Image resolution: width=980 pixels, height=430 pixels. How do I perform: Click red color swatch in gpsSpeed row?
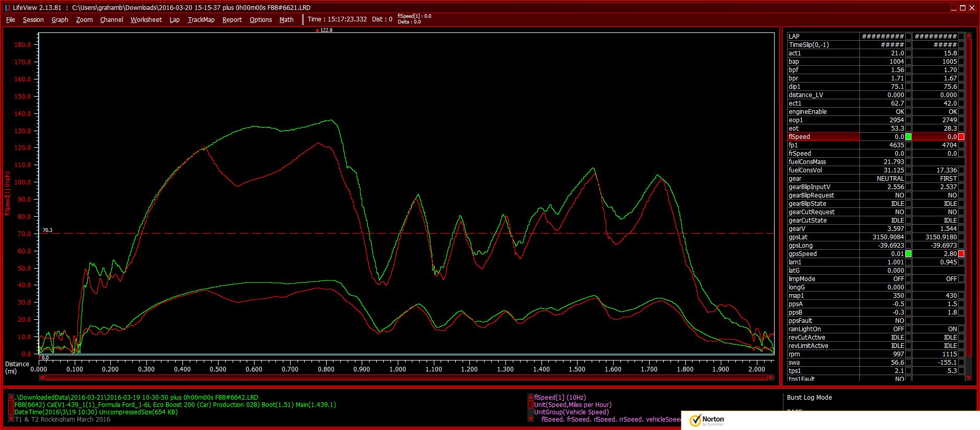[961, 254]
